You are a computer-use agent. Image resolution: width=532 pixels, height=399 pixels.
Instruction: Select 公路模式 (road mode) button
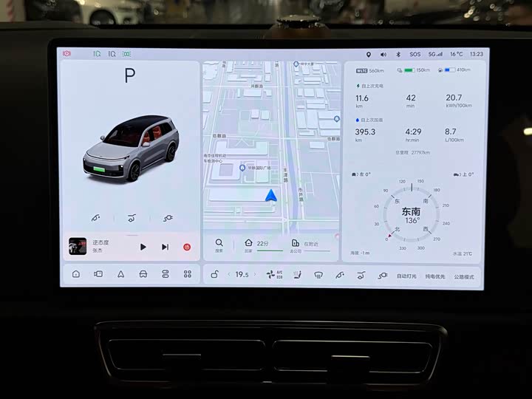click(x=464, y=276)
